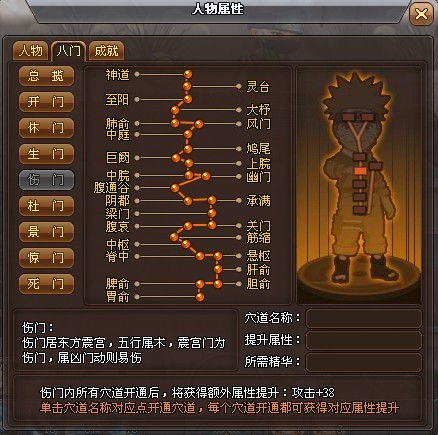Select the 巨阙 acupoint label
The image size is (438, 435).
117,157
